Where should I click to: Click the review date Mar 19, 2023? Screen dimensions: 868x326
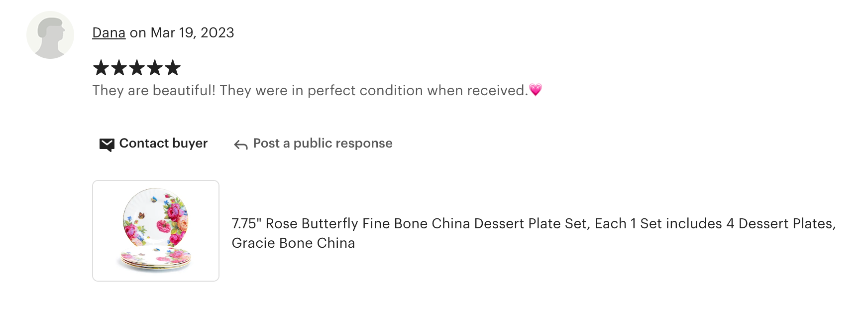(192, 33)
